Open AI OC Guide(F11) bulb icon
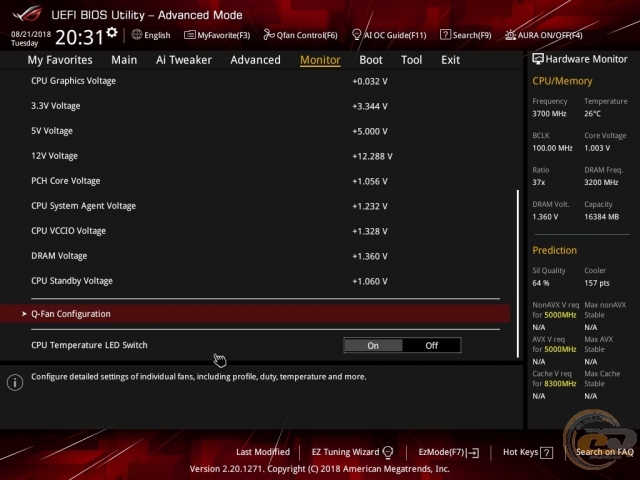640x480 pixels. click(356, 35)
